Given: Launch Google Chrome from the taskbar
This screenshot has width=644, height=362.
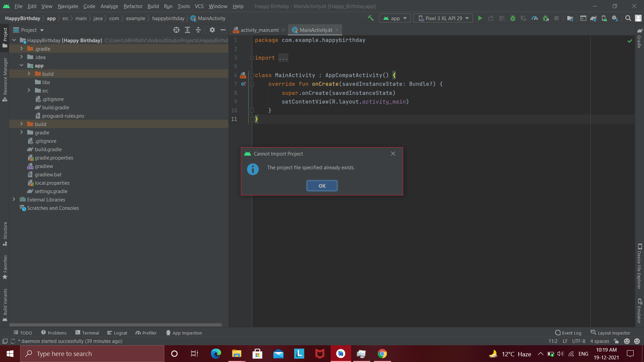Looking at the screenshot, I should 382,354.
